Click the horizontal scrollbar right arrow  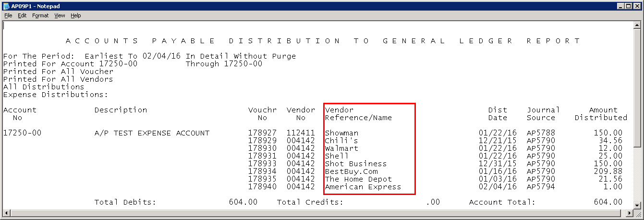(x=630, y=213)
